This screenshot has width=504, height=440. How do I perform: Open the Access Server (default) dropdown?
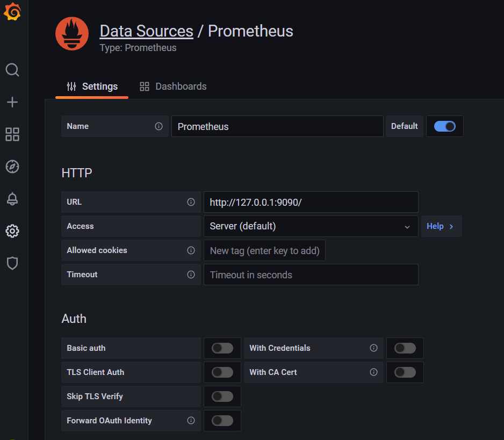point(311,226)
